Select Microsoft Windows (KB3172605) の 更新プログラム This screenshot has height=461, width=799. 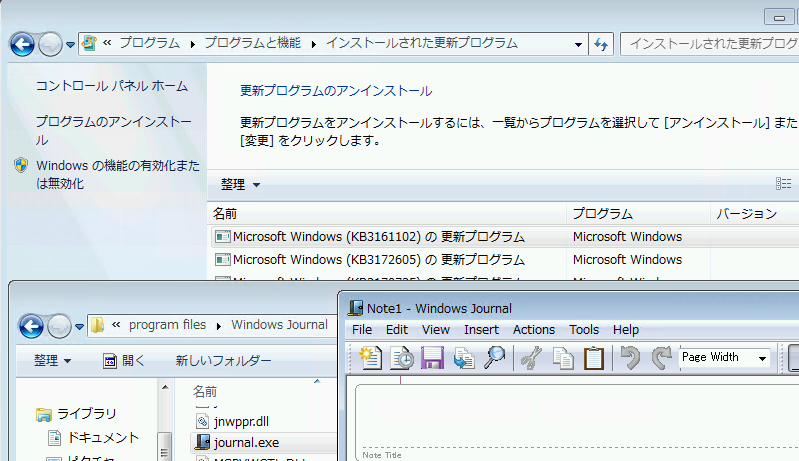point(379,260)
